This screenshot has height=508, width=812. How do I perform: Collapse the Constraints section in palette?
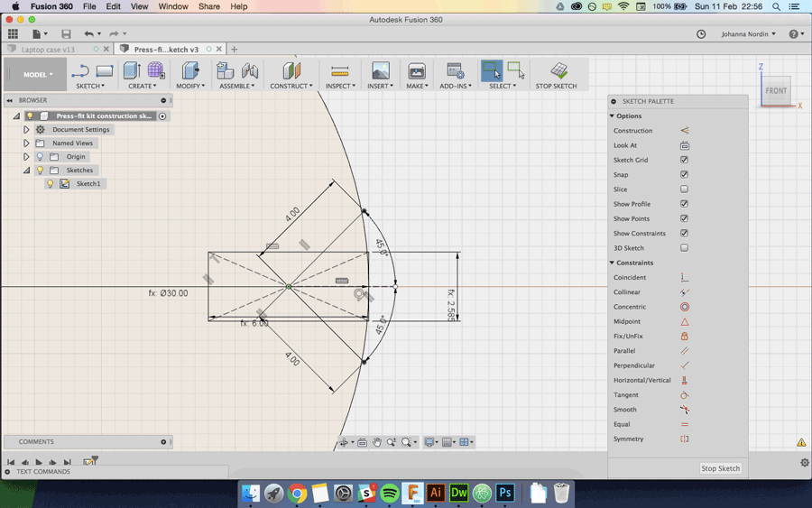[x=612, y=263]
